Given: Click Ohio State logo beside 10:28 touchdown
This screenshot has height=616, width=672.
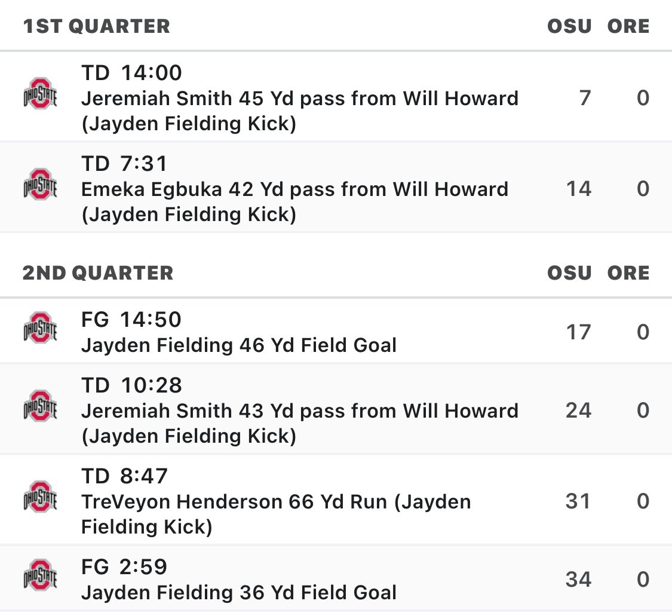Looking at the screenshot, I should point(40,406).
